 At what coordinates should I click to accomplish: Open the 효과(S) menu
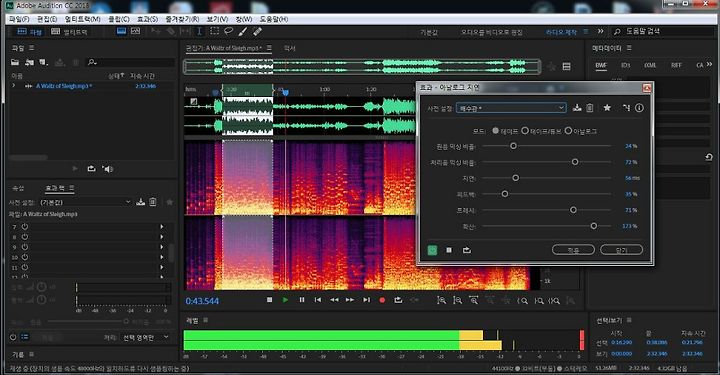pyautogui.click(x=147, y=19)
